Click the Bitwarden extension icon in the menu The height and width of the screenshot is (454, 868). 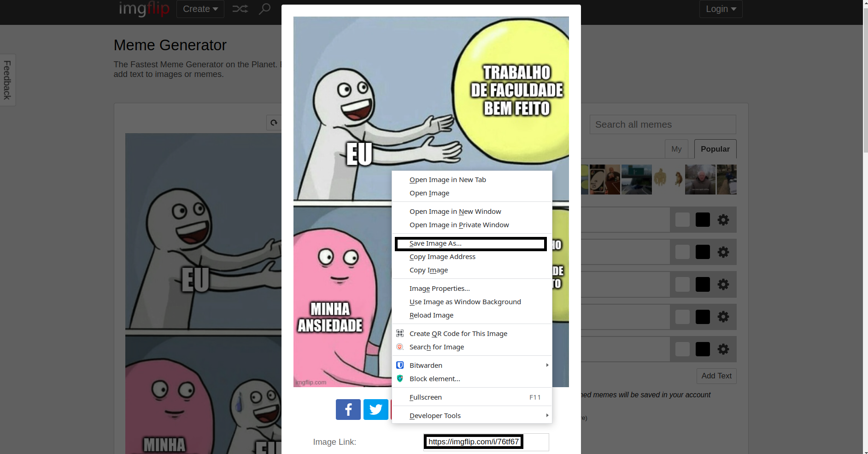click(399, 365)
